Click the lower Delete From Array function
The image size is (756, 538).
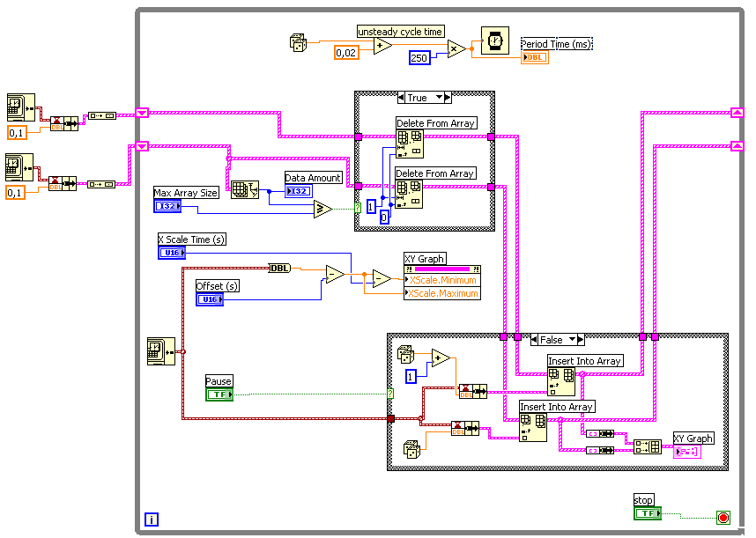pyautogui.click(x=409, y=194)
